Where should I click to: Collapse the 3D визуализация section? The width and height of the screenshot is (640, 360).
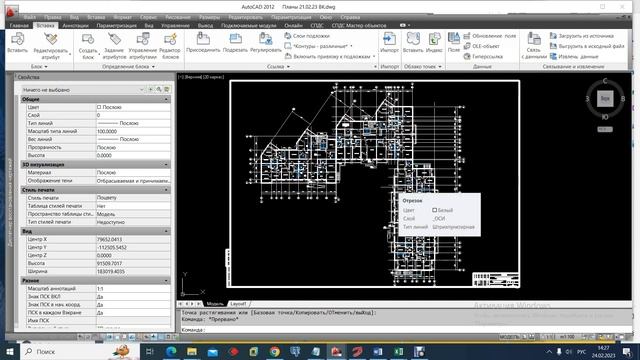coord(166,164)
